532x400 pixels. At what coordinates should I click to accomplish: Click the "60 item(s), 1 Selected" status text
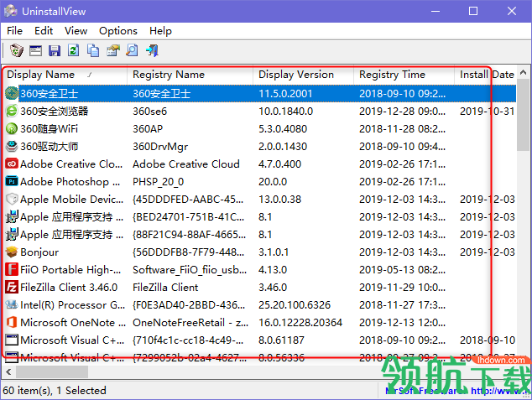(55, 391)
